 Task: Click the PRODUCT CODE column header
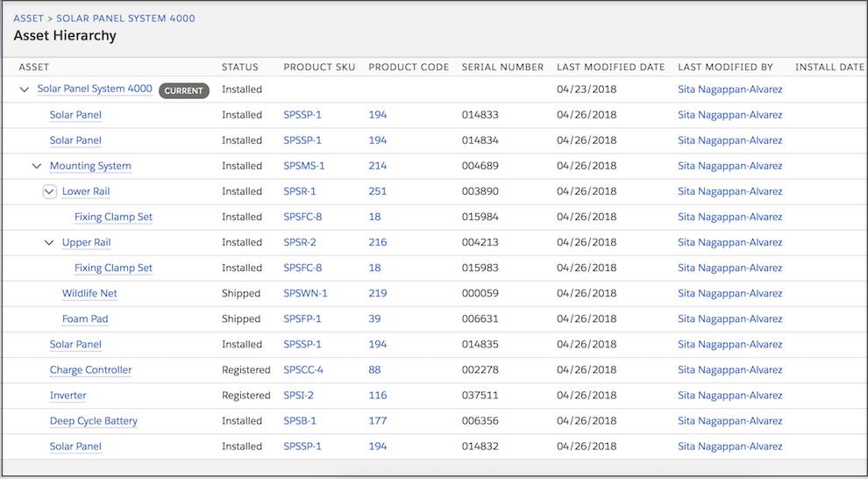[x=409, y=67]
